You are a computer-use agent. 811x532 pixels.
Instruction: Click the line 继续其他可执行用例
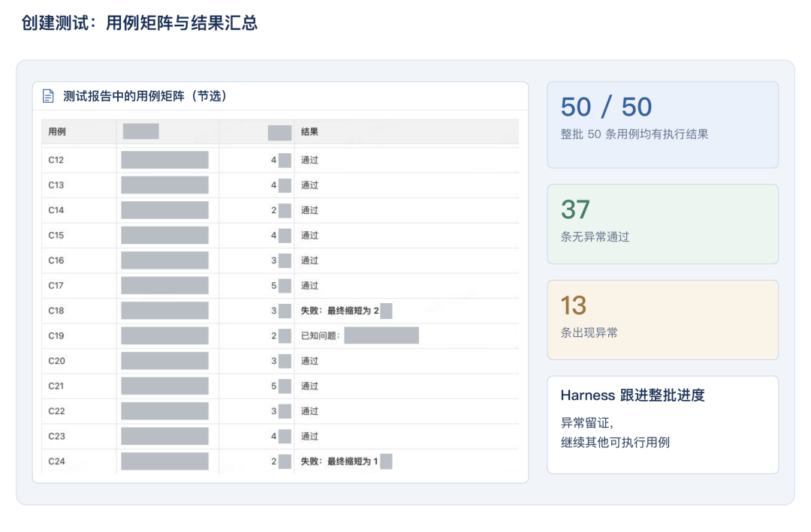tap(615, 443)
